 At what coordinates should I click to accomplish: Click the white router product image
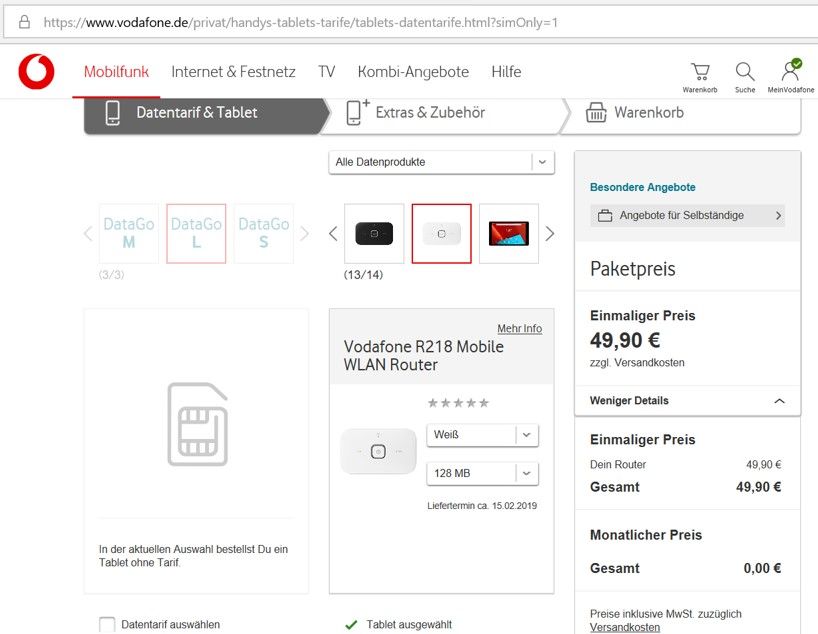379,451
